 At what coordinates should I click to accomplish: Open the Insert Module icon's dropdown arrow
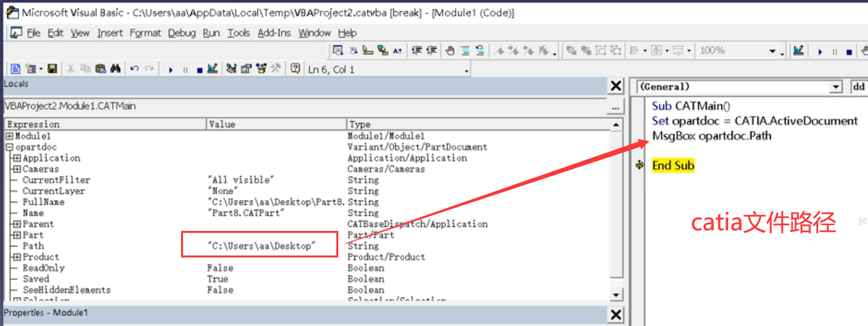[x=41, y=69]
